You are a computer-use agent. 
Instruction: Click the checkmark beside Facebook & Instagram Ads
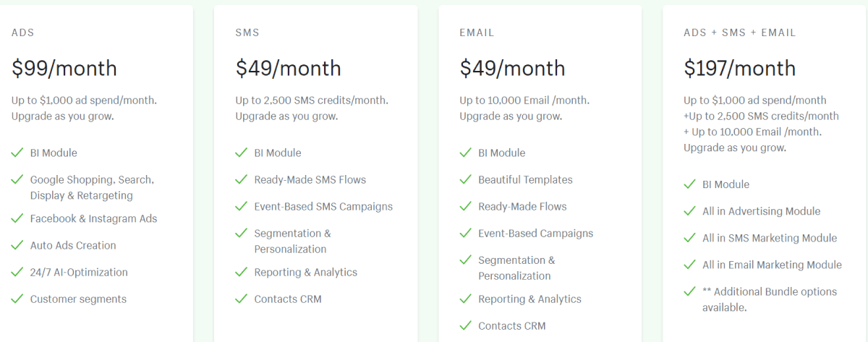click(x=17, y=218)
